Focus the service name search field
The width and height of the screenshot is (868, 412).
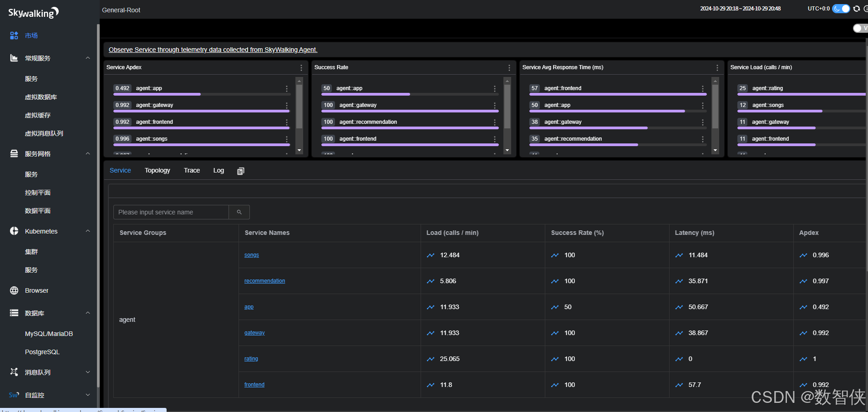(x=171, y=212)
